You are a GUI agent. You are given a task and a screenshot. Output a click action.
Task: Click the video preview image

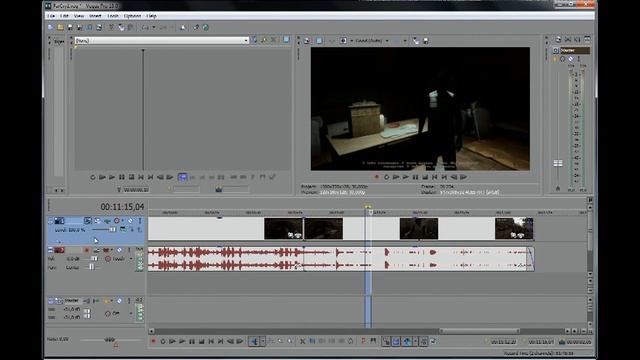420,109
